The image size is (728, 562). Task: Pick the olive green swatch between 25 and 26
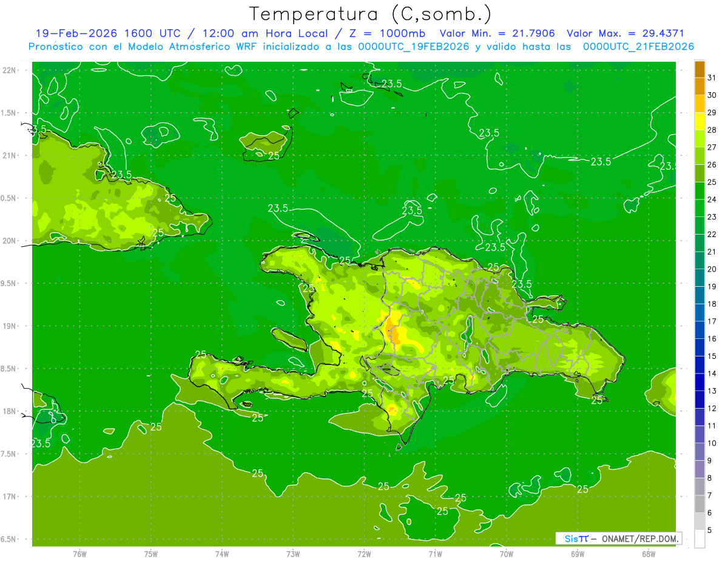[699, 173]
